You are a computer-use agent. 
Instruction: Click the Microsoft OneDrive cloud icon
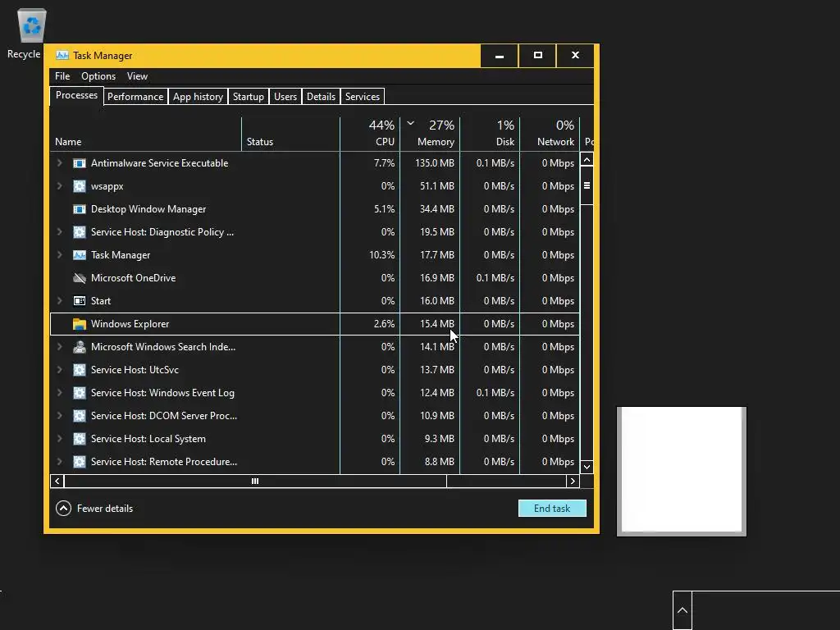pos(80,278)
